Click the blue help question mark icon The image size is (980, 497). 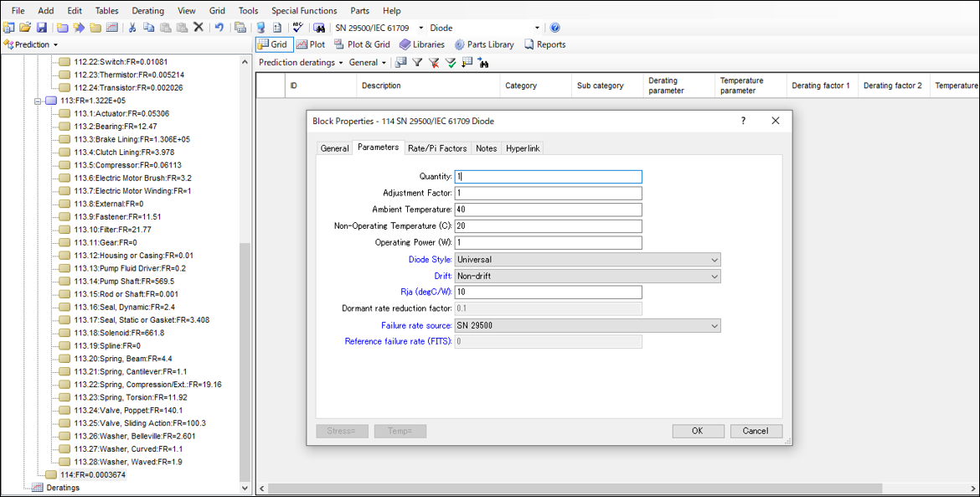pos(554,28)
